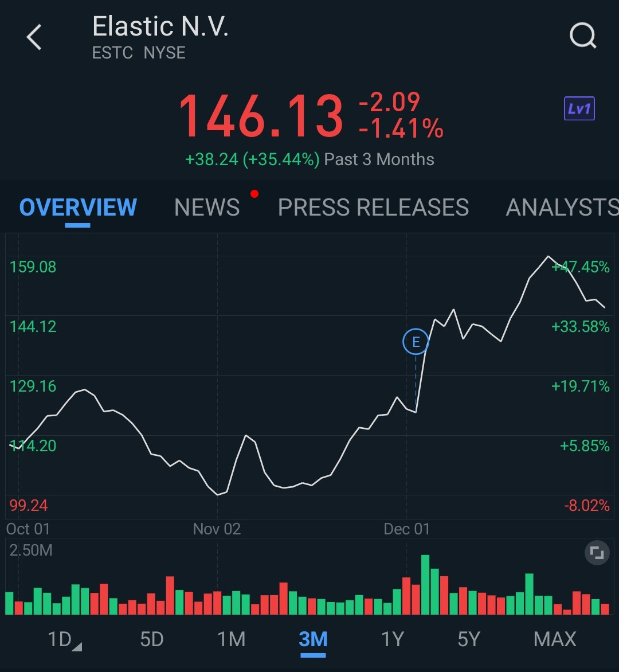619x672 pixels.
Task: Click the earnings E marker on chart
Action: click(x=416, y=342)
